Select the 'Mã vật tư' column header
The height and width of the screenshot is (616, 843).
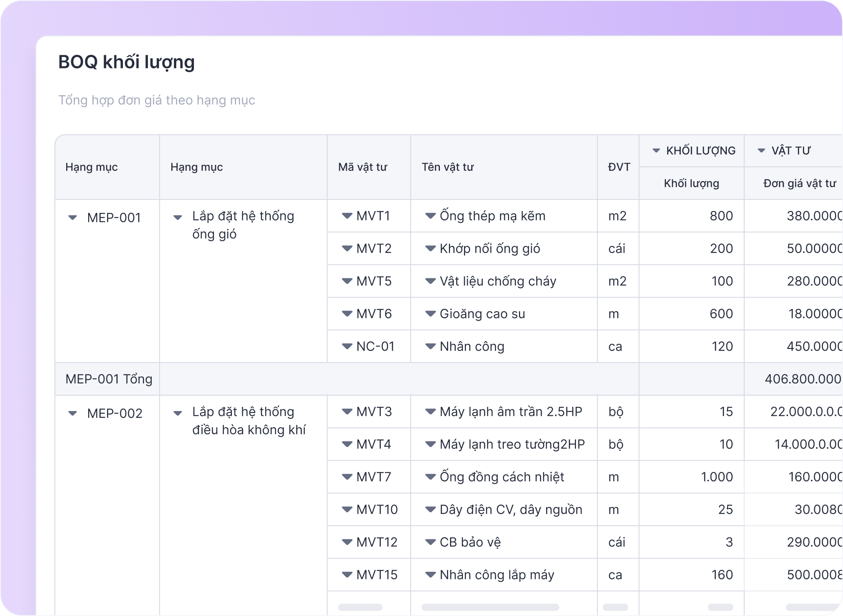click(x=362, y=167)
